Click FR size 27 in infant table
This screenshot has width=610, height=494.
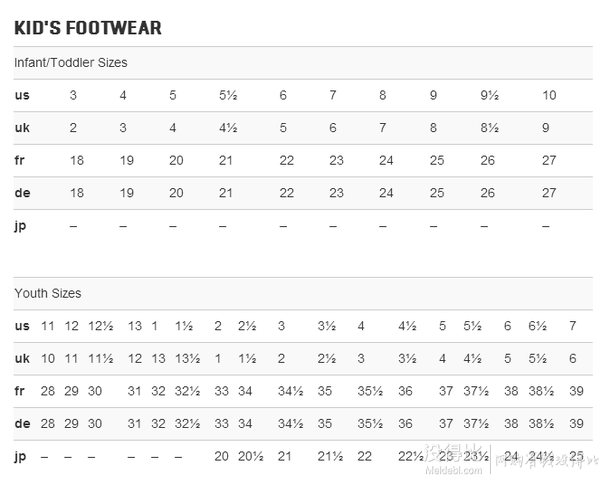pyautogui.click(x=549, y=160)
